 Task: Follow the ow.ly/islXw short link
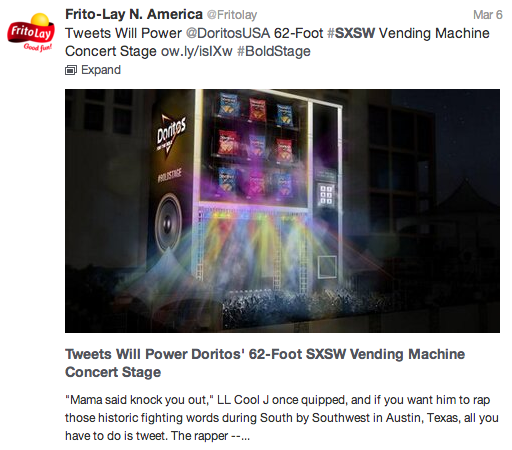pos(197,51)
